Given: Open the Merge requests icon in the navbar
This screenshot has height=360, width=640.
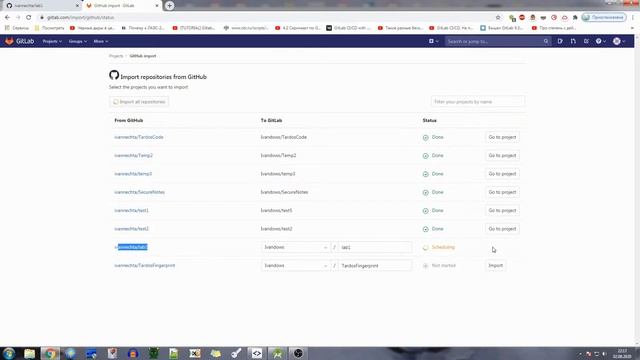Looking at the screenshot, I should point(573,41).
